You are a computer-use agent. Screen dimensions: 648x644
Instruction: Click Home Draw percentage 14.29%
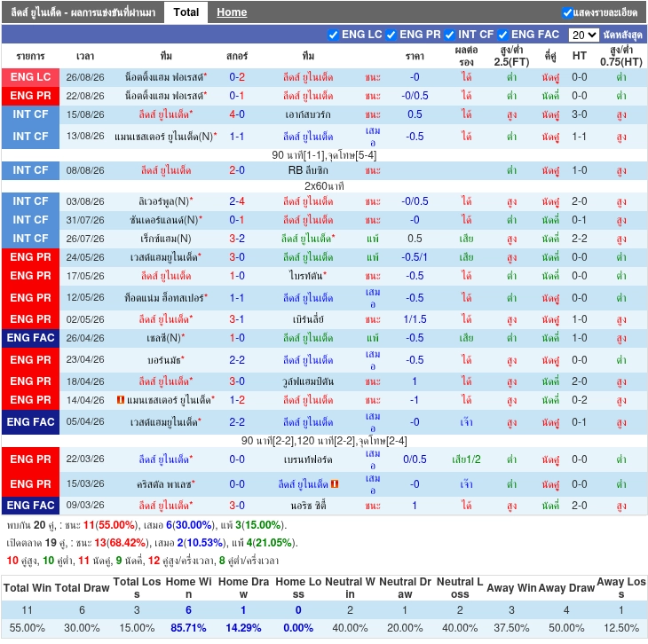point(243,628)
